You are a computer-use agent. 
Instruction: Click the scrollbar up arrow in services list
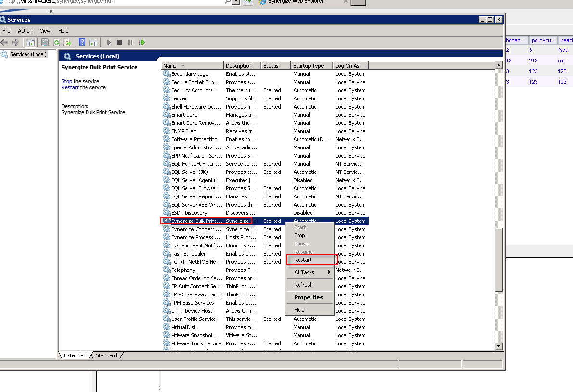499,65
